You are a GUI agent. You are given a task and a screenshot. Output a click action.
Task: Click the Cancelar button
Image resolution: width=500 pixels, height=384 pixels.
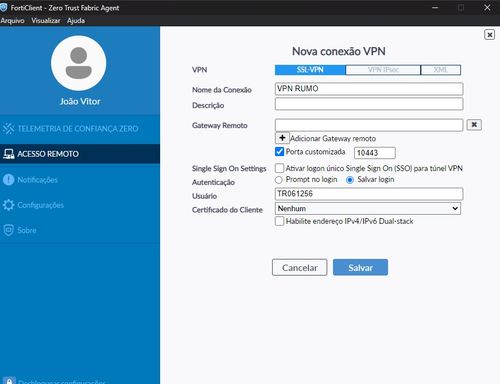(x=300, y=267)
